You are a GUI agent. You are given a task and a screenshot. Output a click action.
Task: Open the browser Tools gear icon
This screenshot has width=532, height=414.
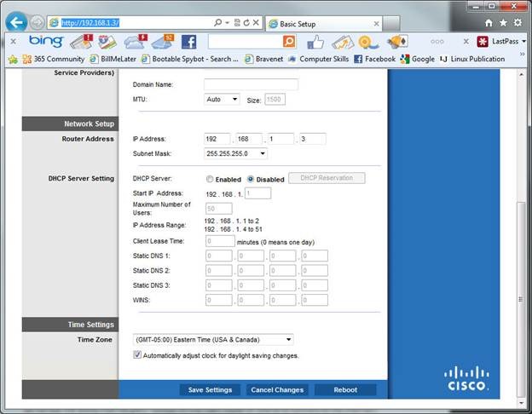click(518, 23)
